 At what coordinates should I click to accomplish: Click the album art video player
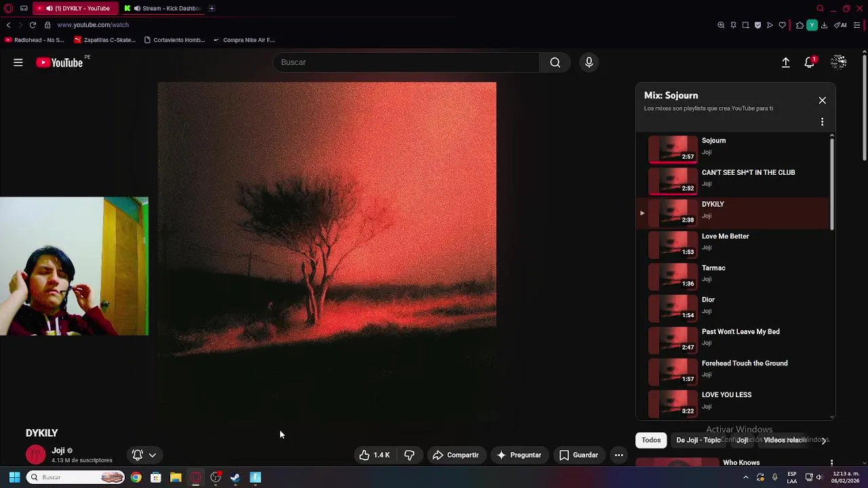(327, 251)
